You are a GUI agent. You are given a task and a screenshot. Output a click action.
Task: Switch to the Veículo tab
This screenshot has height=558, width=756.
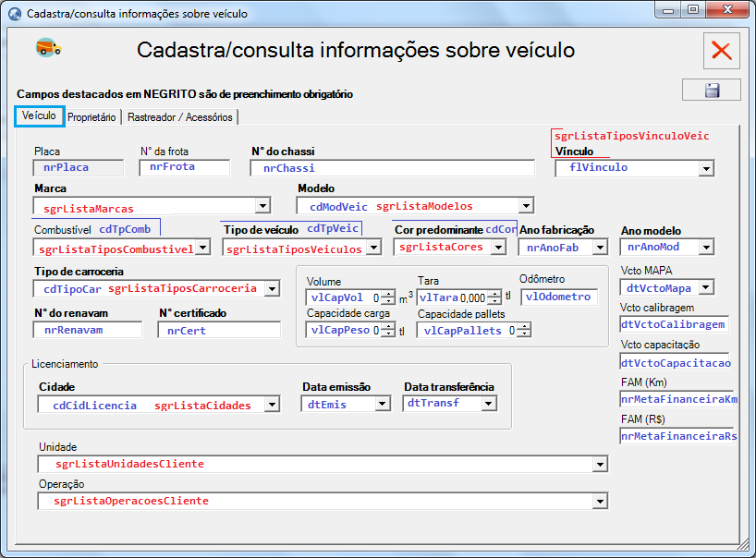click(39, 116)
